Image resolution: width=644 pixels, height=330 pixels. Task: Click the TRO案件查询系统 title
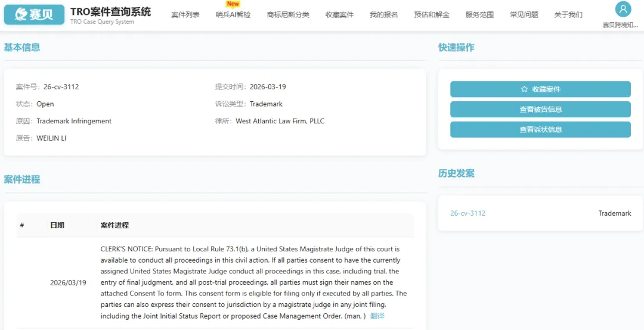(x=110, y=11)
